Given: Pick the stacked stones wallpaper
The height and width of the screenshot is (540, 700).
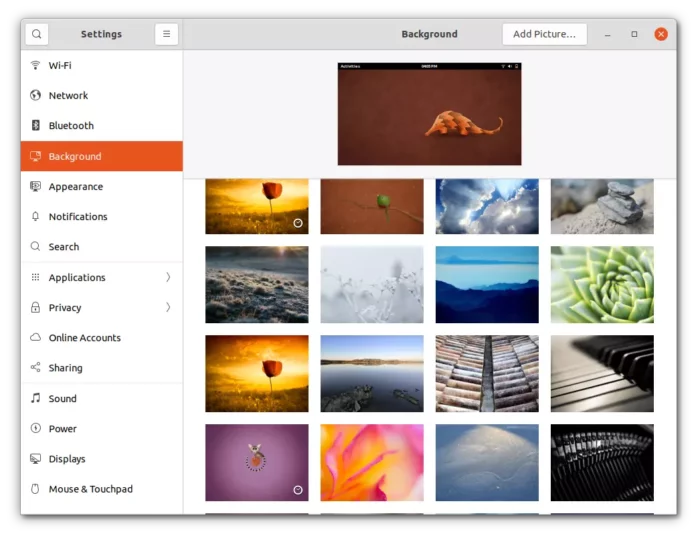Looking at the screenshot, I should pyautogui.click(x=602, y=206).
